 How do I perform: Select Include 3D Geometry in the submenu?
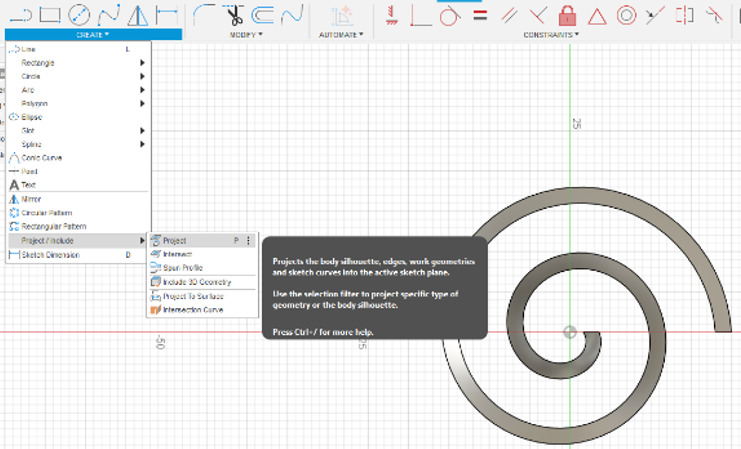(x=202, y=282)
